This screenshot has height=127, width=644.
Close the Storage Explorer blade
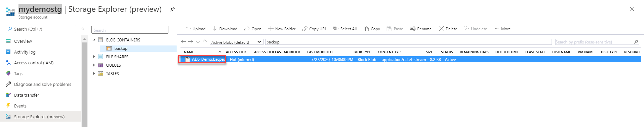pyautogui.click(x=632, y=9)
